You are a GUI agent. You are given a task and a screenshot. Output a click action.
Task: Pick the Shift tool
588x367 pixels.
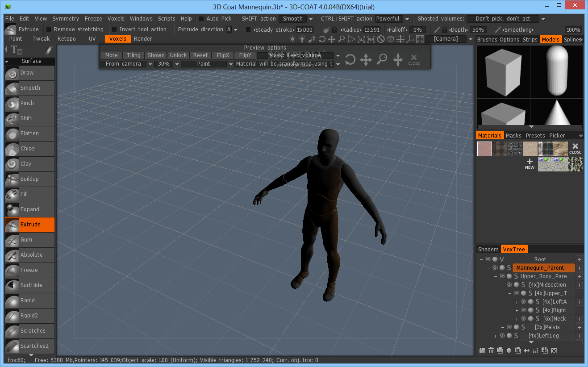[x=29, y=118]
